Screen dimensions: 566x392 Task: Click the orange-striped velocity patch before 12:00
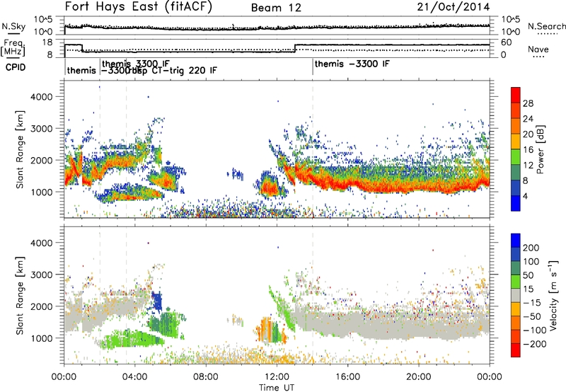tap(266, 330)
